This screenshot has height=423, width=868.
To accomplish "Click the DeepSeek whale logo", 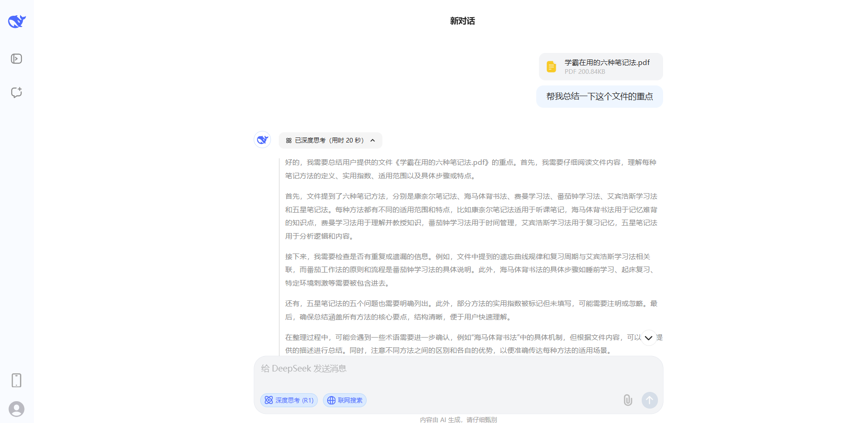I will click(16, 20).
